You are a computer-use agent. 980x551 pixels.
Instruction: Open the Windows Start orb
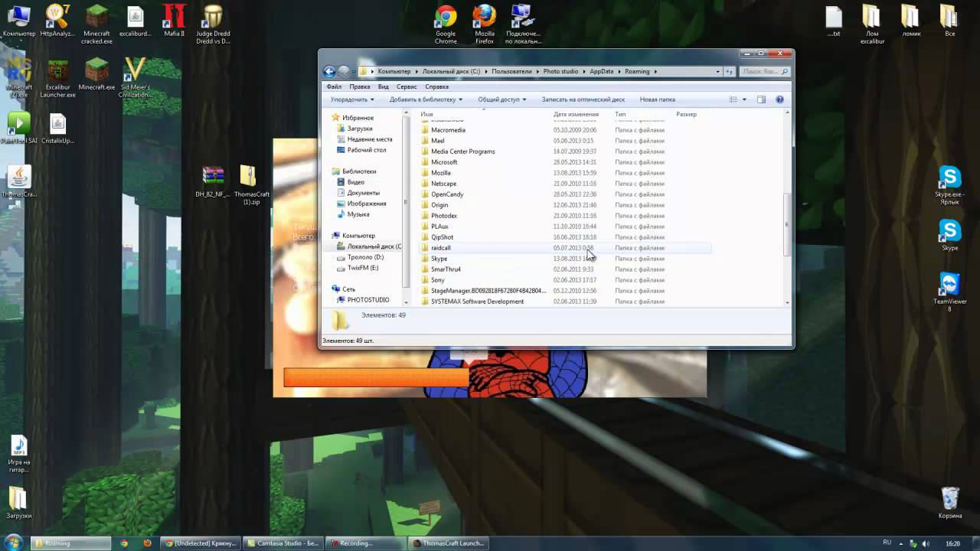tap(13, 543)
